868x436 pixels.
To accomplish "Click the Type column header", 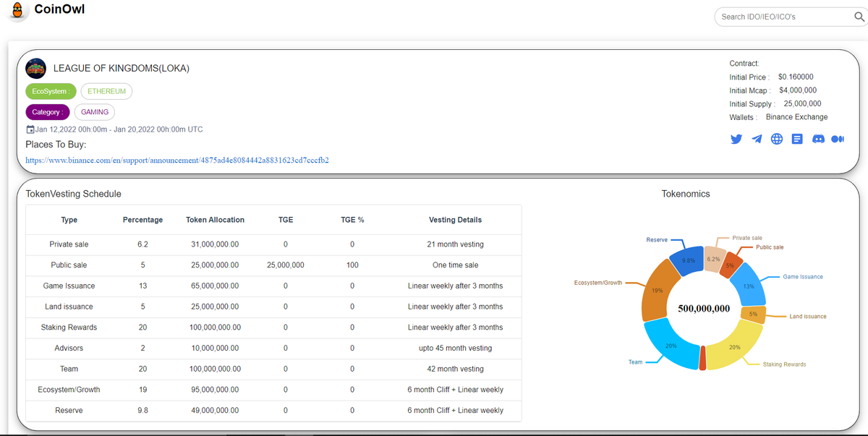I will coord(69,220).
